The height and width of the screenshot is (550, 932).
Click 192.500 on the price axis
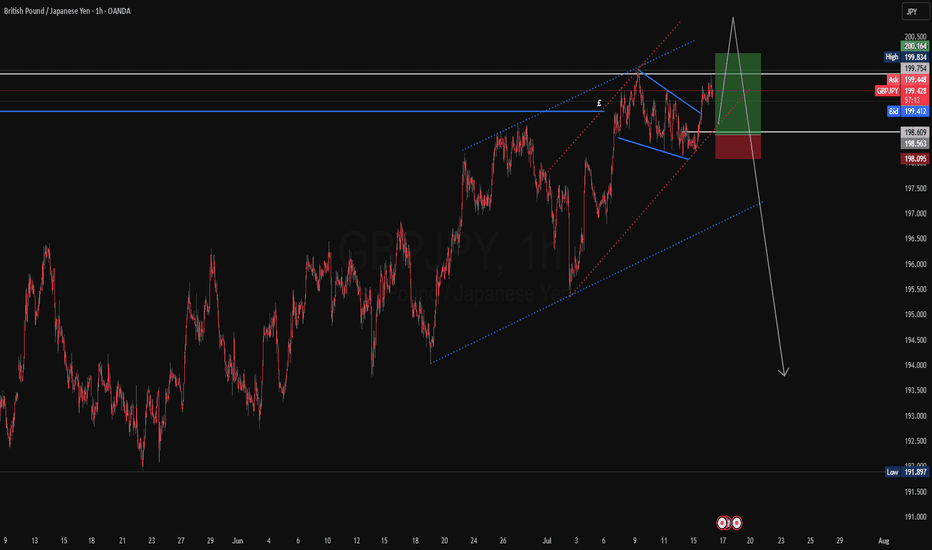pyautogui.click(x=915, y=441)
